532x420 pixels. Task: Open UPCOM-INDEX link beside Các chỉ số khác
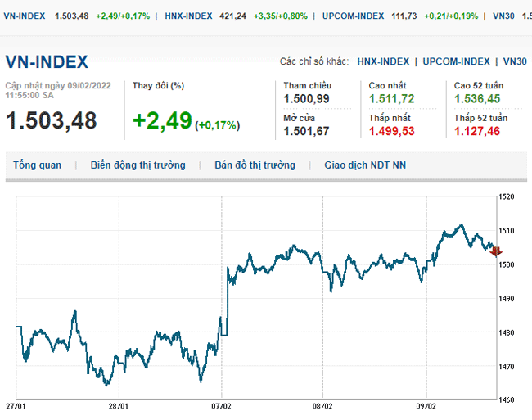coord(455,61)
